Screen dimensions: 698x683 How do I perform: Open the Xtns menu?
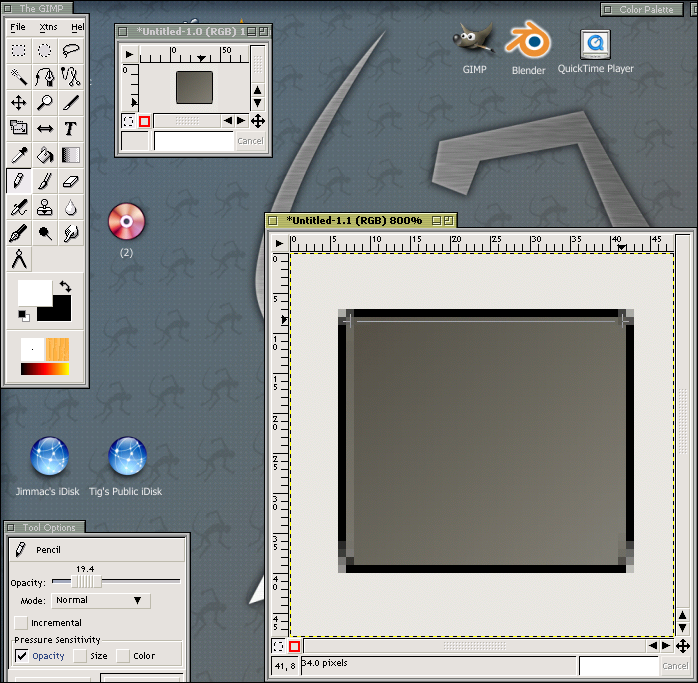coord(48,27)
